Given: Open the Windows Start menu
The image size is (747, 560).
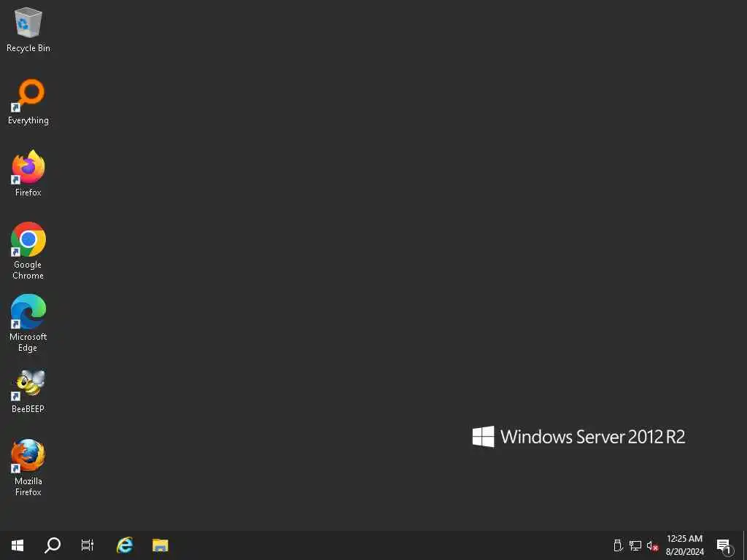Looking at the screenshot, I should click(18, 545).
